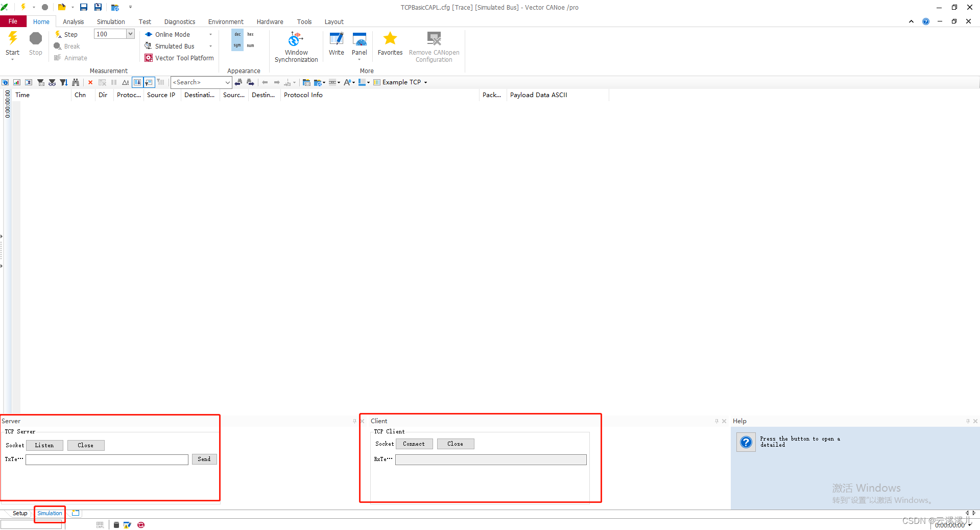
Task: Expand the Start button dropdown arrow
Action: tap(12, 60)
